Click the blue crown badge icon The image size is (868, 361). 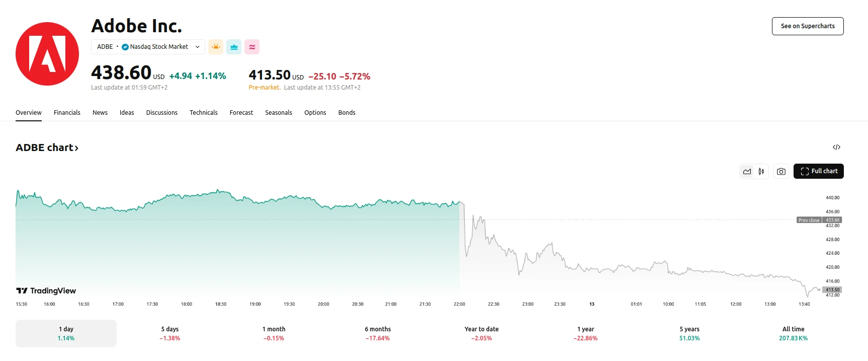pos(234,47)
